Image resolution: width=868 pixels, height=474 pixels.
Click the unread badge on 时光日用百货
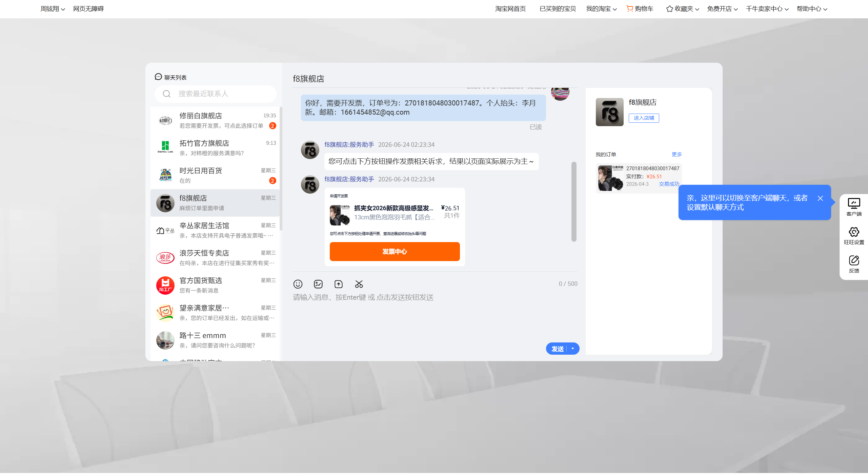pos(272,181)
